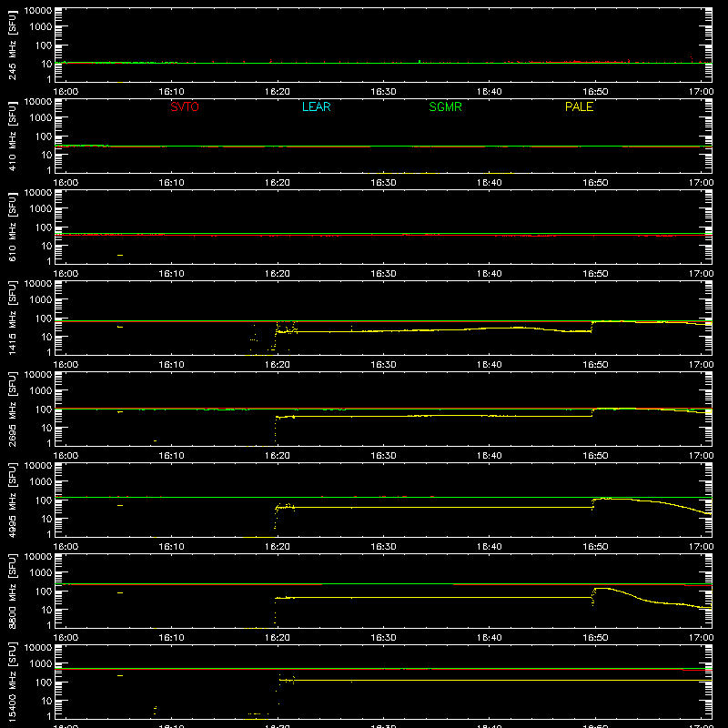Select the '8800 MHz [SFU]' axis label

pos(13,591)
